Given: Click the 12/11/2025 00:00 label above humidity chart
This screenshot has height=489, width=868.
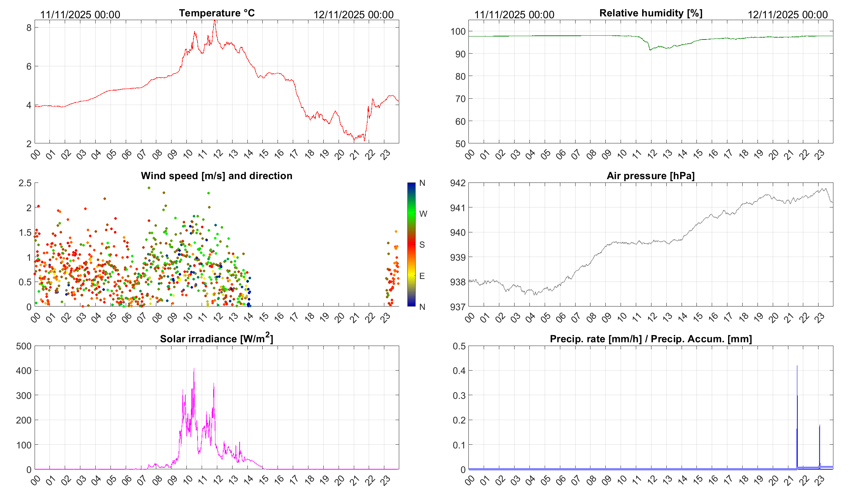Looking at the screenshot, I should [x=788, y=15].
